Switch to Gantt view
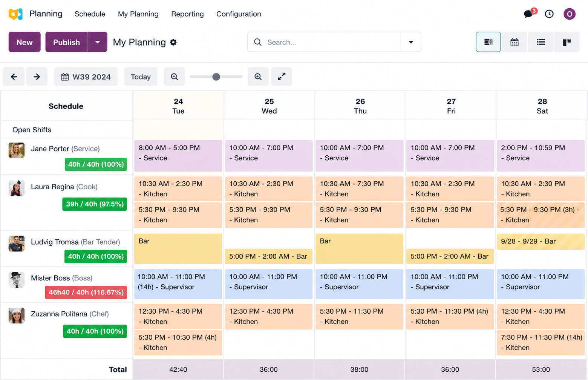This screenshot has height=380, width=588. 488,42
